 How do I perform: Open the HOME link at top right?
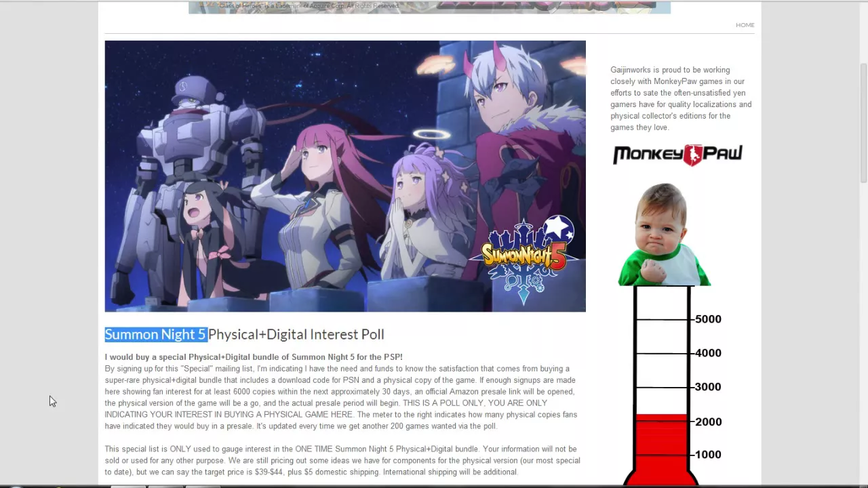pyautogui.click(x=745, y=25)
